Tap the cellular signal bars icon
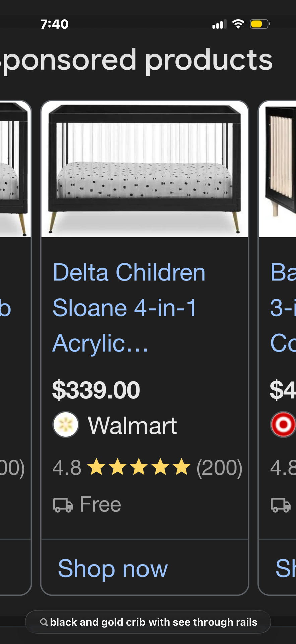296x644 pixels. point(219,24)
